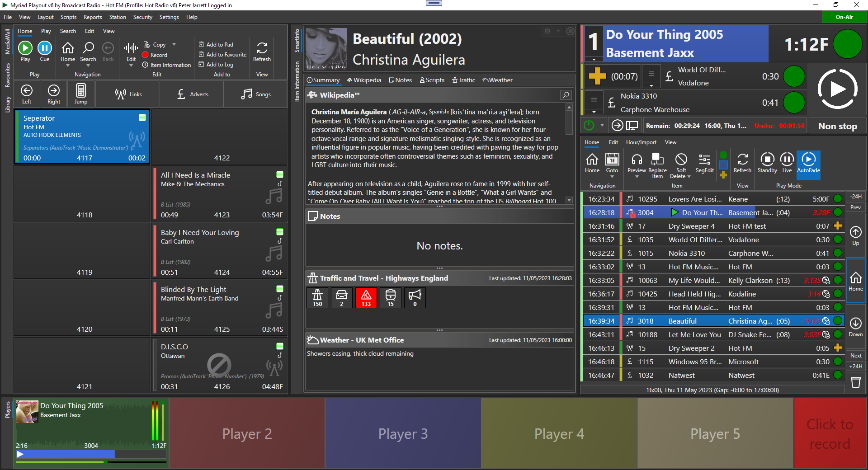Open the Station menu
This screenshot has height=470, width=868.
118,17
